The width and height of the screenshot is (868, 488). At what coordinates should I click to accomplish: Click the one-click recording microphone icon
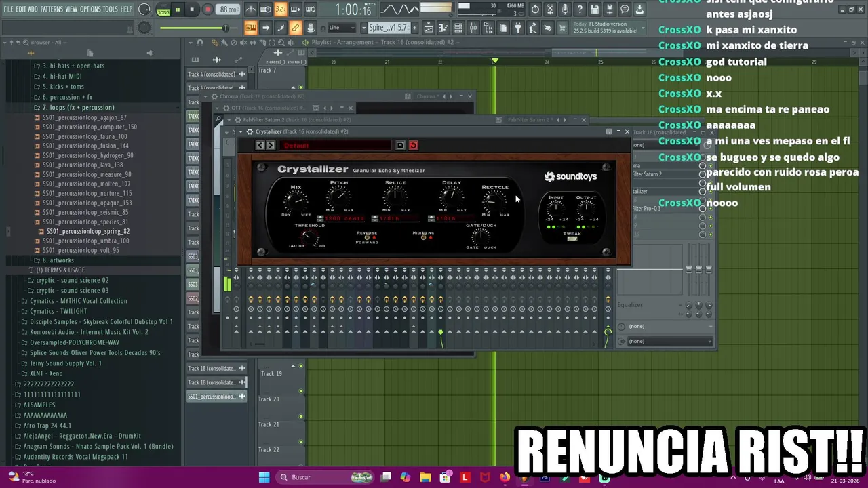[x=565, y=9]
